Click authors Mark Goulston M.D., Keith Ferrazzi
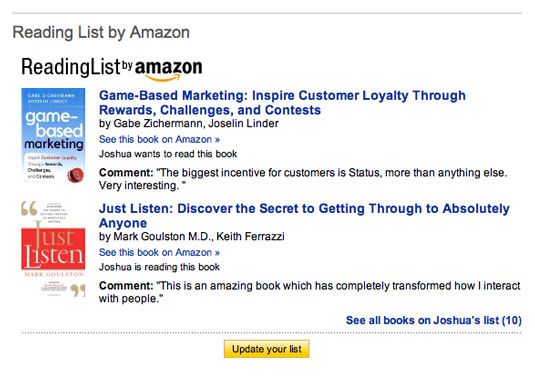535x383 pixels. pyautogui.click(x=191, y=236)
